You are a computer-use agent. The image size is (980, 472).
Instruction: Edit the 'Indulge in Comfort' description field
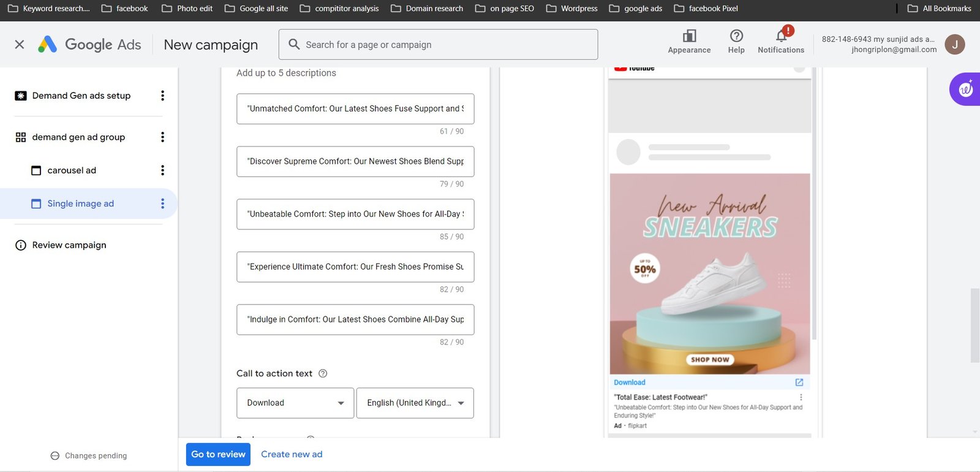point(355,319)
